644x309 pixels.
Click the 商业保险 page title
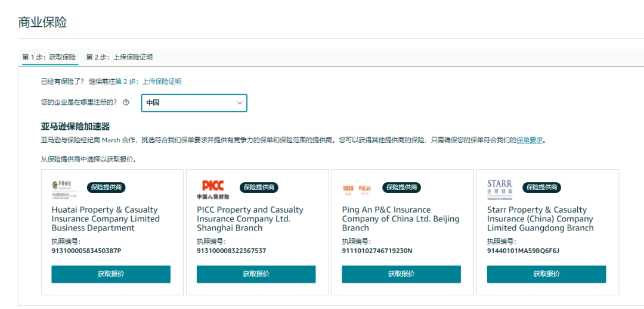(42, 23)
